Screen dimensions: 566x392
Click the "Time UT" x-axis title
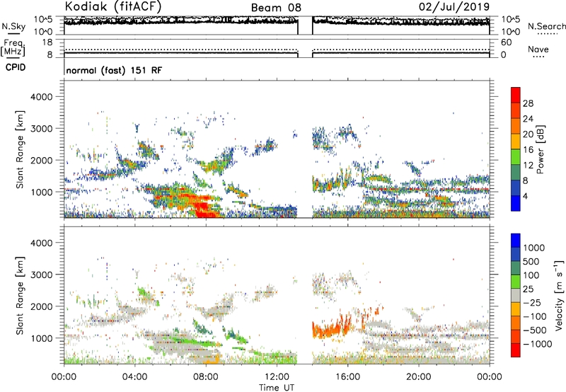click(x=277, y=387)
